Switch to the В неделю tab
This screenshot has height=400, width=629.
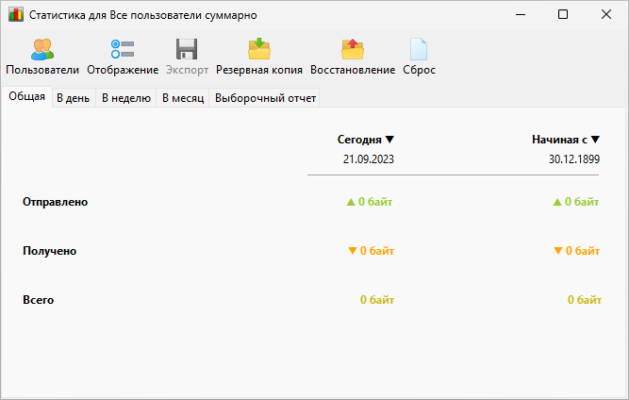tap(126, 98)
